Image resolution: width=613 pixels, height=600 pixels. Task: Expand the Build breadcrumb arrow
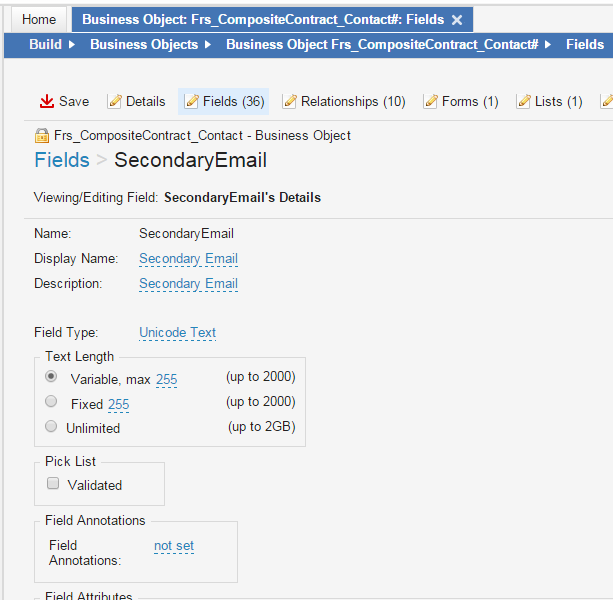click(x=72, y=45)
